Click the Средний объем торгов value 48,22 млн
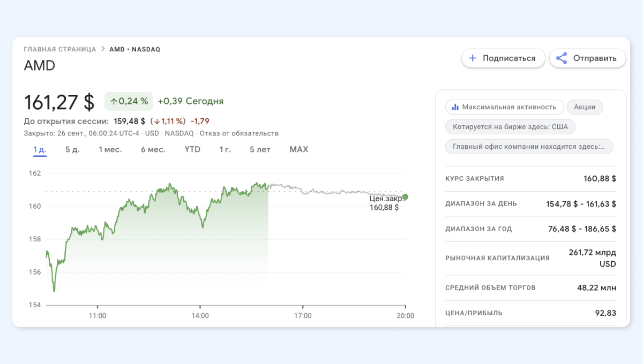The width and height of the screenshot is (643, 364). click(596, 288)
